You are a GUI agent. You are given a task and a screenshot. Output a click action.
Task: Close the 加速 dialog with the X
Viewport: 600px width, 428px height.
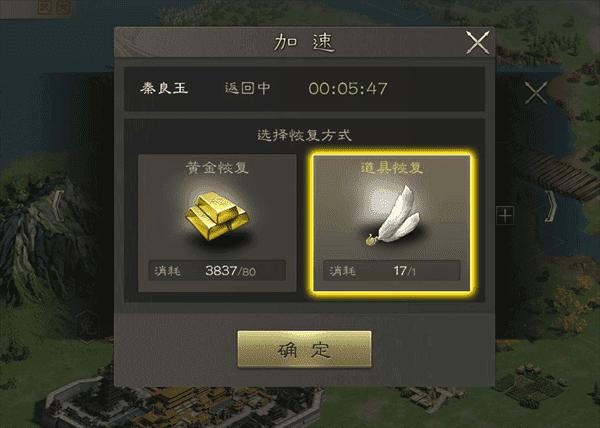[478, 42]
